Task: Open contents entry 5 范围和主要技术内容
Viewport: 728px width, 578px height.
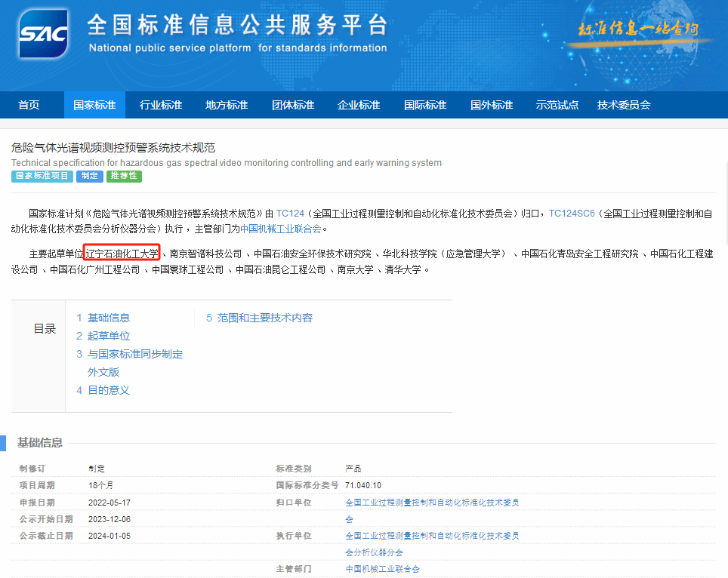Action: [260, 318]
